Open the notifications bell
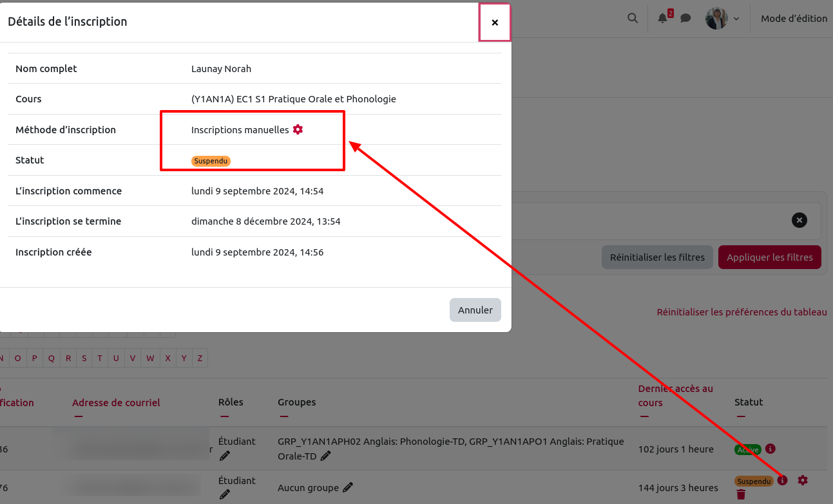The height and width of the screenshot is (504, 833). click(x=662, y=18)
